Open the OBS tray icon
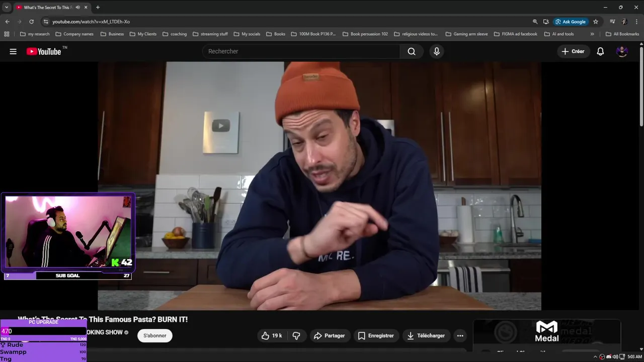This screenshot has height=362, width=644. (602, 356)
